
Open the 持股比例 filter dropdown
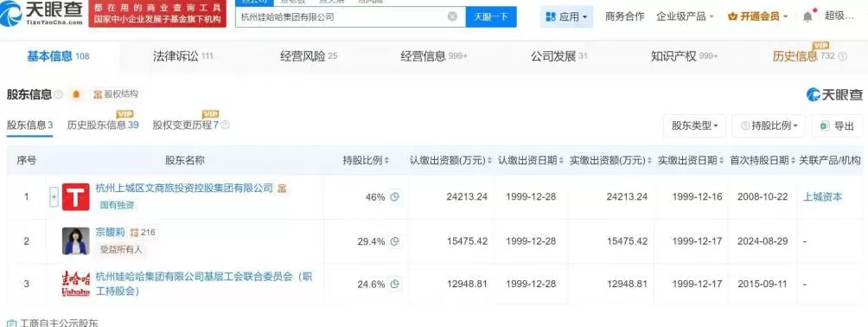[x=769, y=125]
